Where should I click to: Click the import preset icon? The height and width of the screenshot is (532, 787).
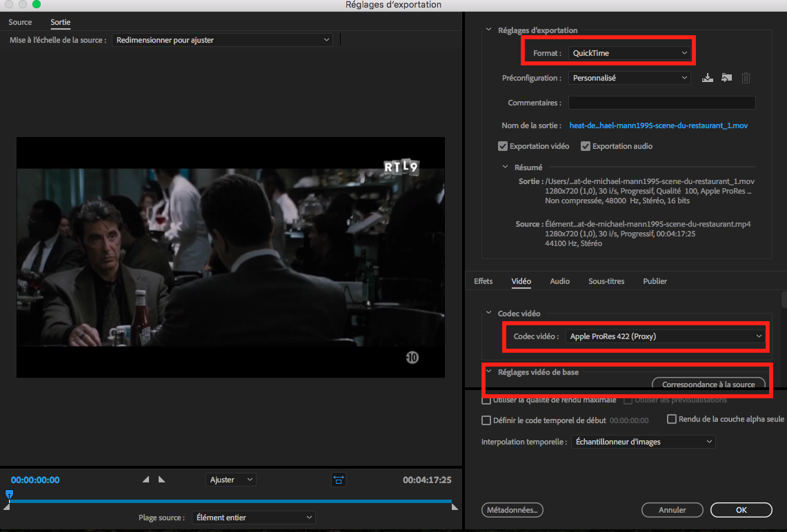coord(726,78)
